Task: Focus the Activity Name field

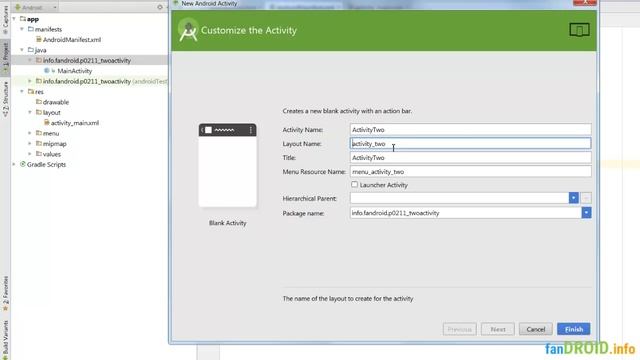Action: pos(470,129)
